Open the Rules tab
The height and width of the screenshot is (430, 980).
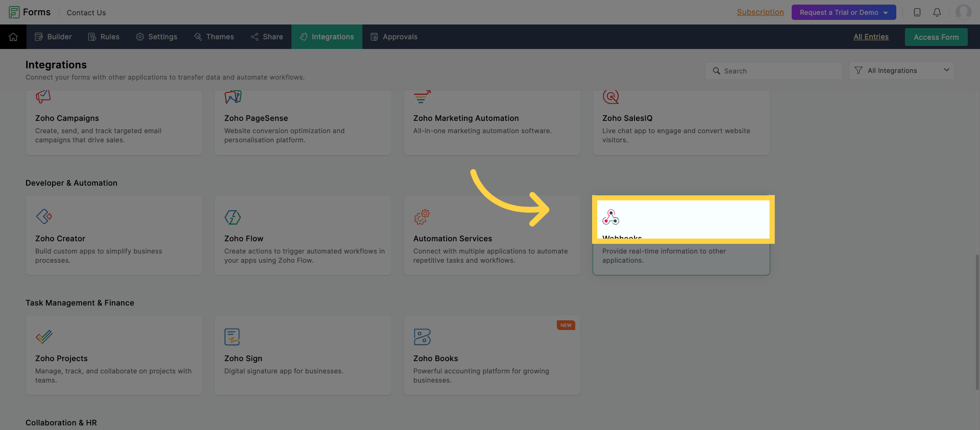click(104, 37)
